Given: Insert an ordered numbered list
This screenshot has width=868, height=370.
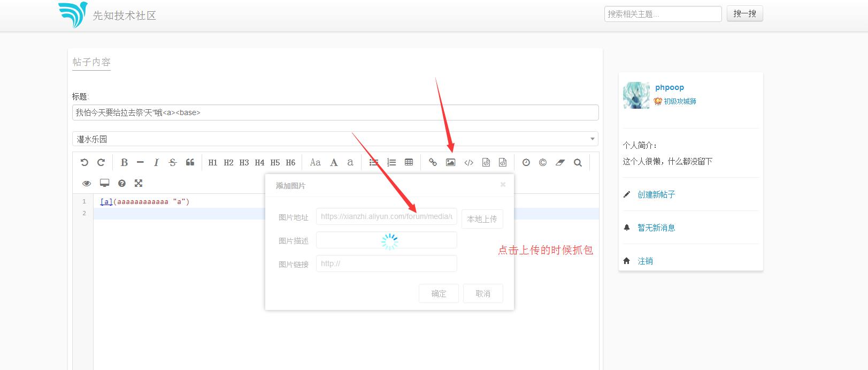Looking at the screenshot, I should point(391,162).
